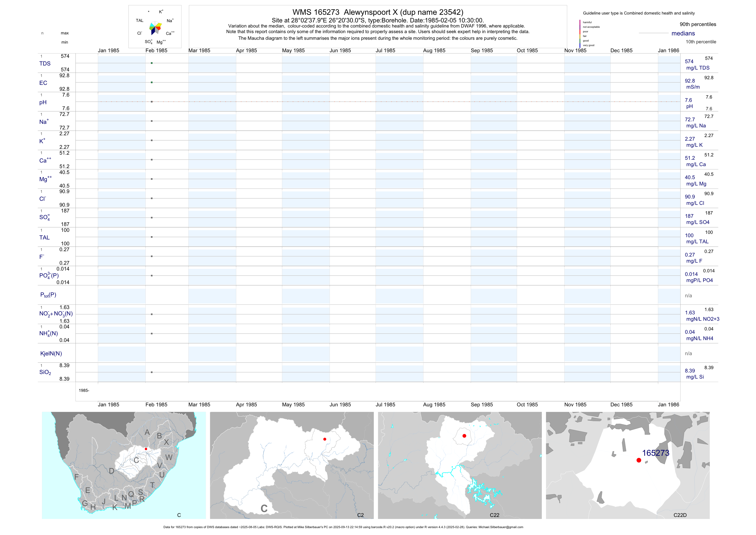
Task: Click the guideline colour scale bar
Action: [580, 34]
